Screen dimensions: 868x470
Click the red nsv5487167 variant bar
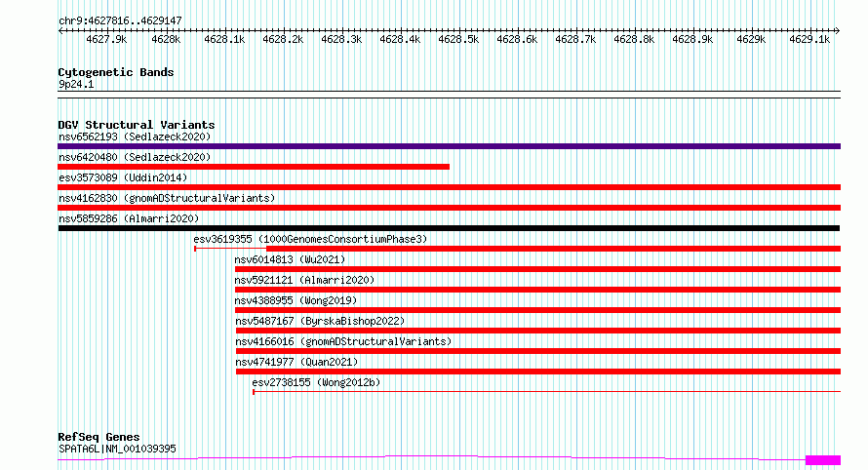click(x=538, y=331)
